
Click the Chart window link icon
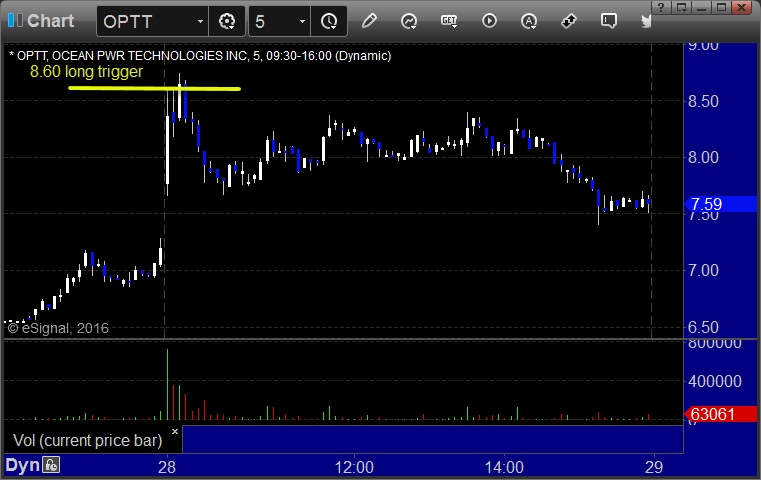(x=15, y=20)
